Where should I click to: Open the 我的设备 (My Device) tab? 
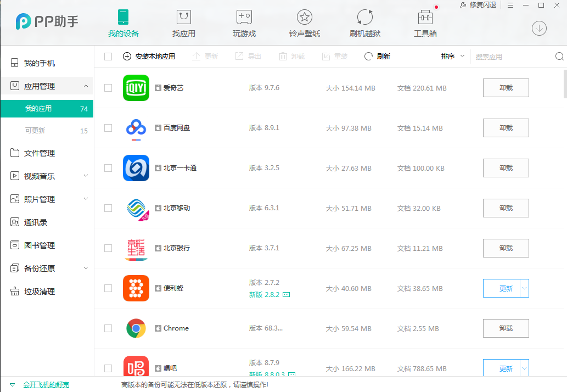pos(123,24)
